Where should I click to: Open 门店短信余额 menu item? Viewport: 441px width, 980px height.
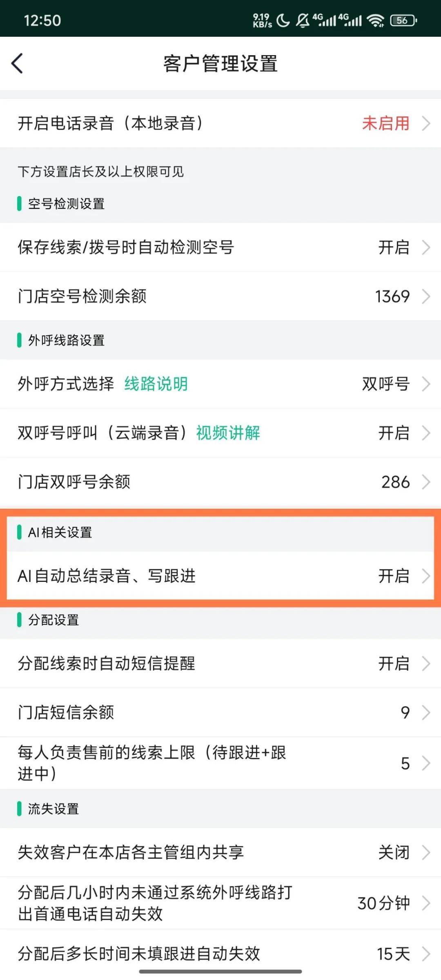[220, 713]
